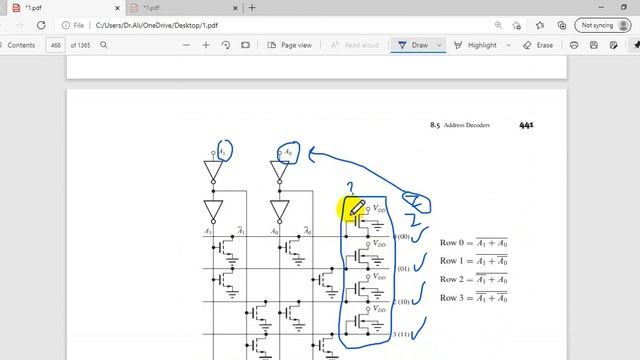640x360 pixels.
Task: Expand Draw tool options dropdown
Action: [x=439, y=45]
